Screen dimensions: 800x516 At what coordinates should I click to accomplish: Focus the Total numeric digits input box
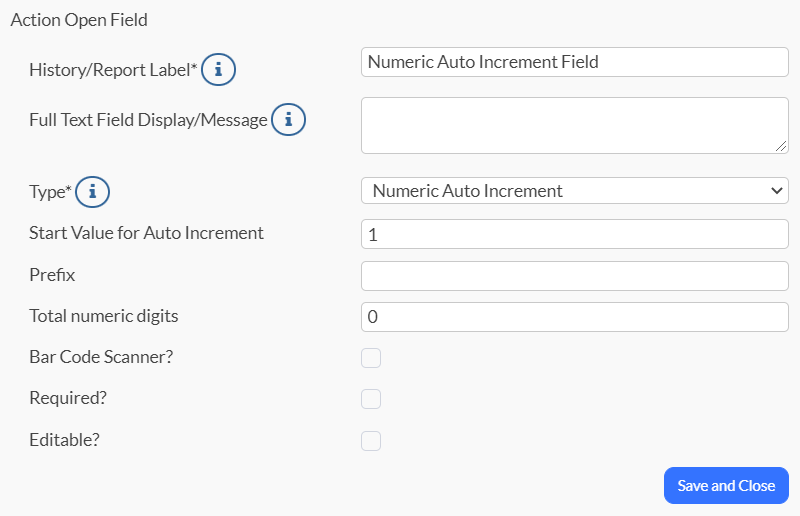click(x=575, y=317)
